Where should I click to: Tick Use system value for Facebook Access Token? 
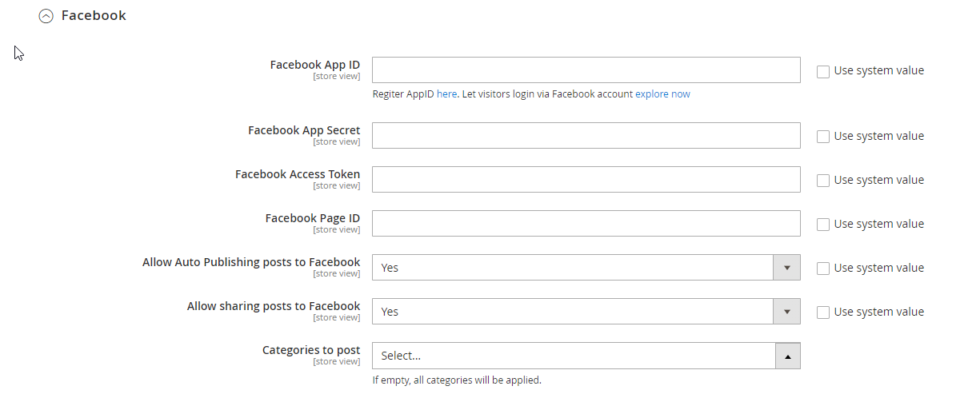click(823, 181)
